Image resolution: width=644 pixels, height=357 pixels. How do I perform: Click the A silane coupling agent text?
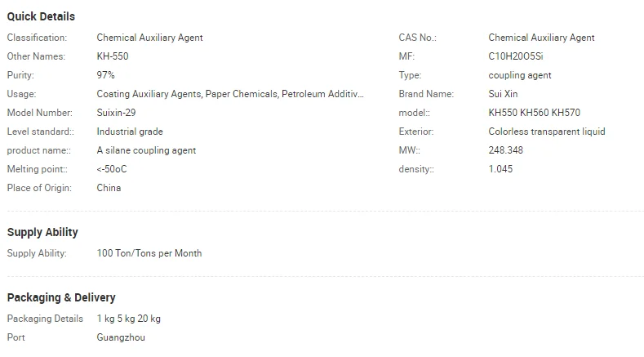point(146,150)
